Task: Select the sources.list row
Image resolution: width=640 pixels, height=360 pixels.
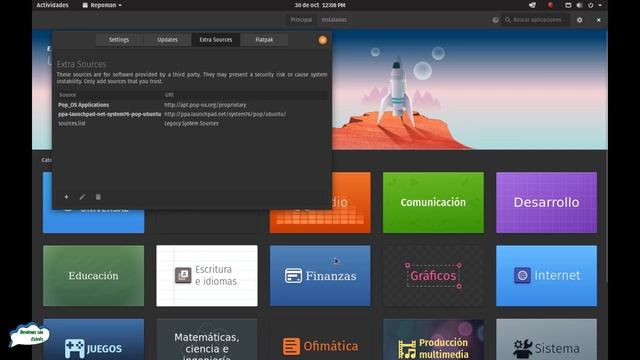Action: [192, 123]
